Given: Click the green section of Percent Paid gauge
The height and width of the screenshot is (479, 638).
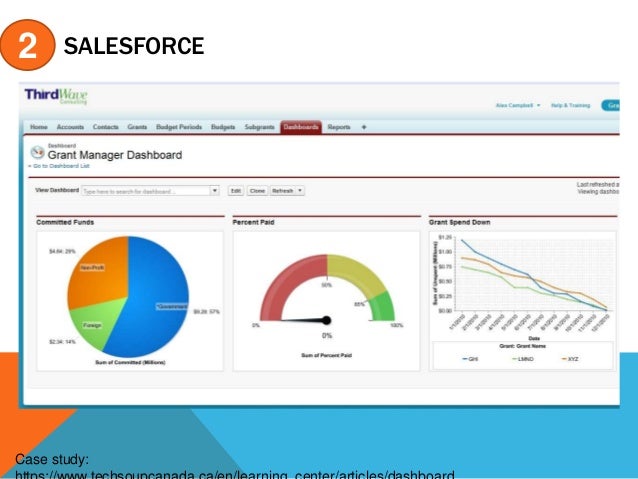Looking at the screenshot, I should [382, 307].
